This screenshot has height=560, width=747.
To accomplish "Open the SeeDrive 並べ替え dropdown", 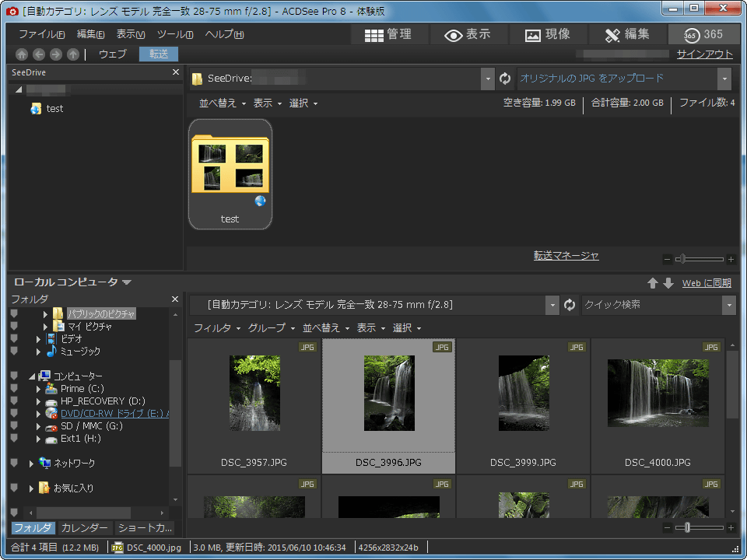I will coord(223,103).
